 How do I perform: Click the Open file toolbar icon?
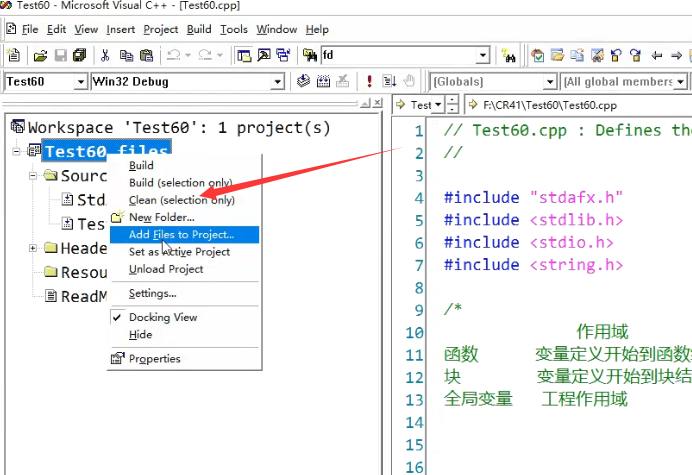coord(41,56)
